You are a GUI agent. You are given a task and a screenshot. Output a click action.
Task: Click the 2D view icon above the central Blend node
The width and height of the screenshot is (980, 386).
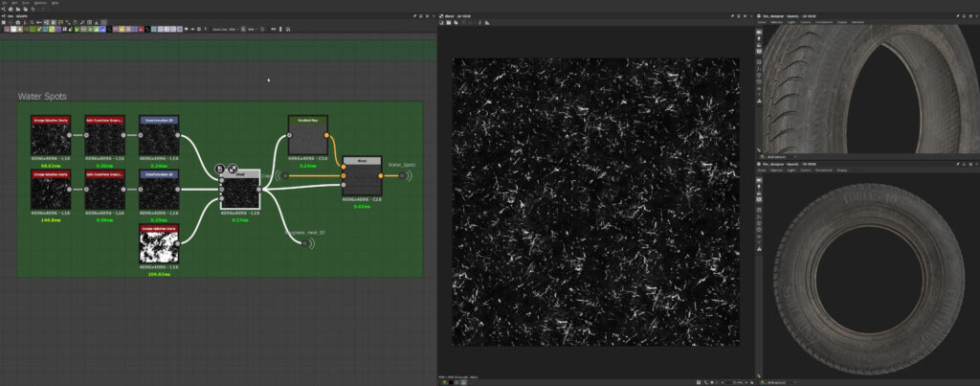(232, 169)
